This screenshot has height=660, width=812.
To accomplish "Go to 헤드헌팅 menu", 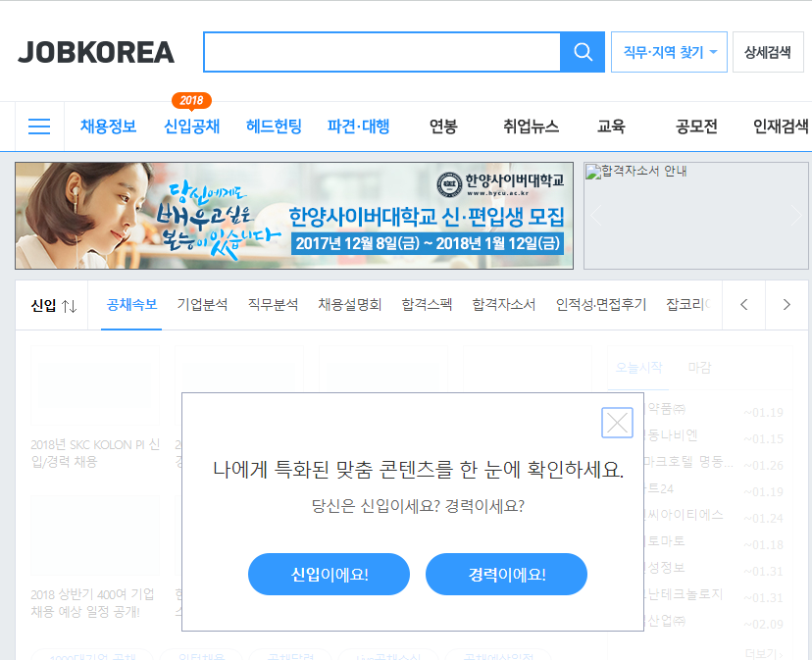I will [274, 127].
